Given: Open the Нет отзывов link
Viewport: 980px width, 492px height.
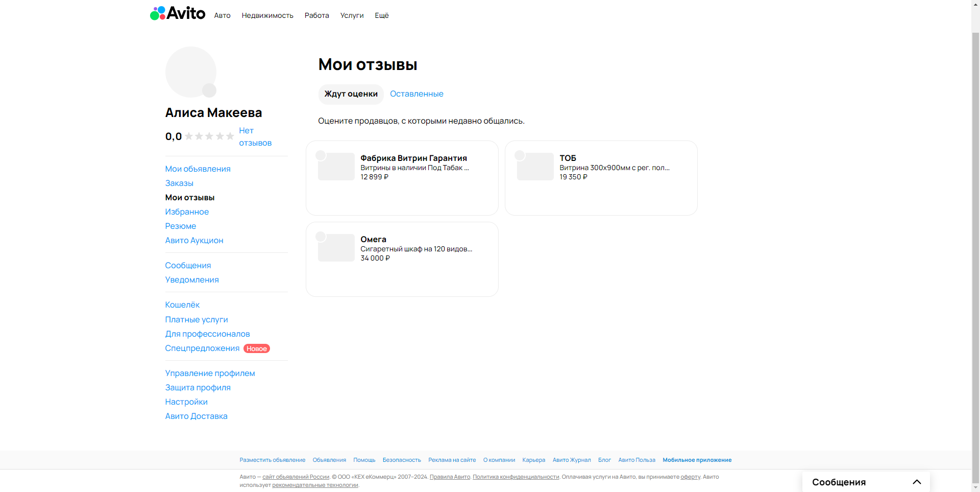Looking at the screenshot, I should click(255, 137).
